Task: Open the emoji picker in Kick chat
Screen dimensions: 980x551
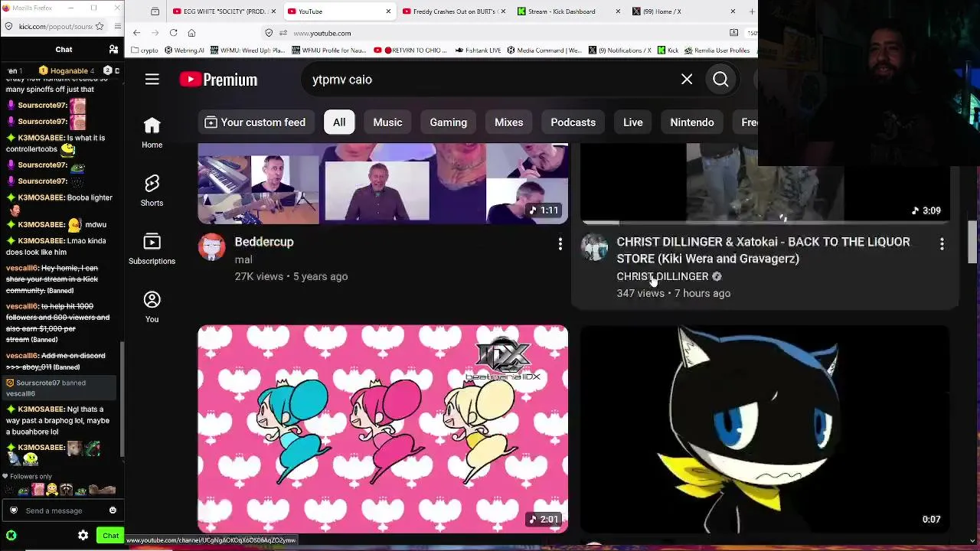Action: point(113,510)
